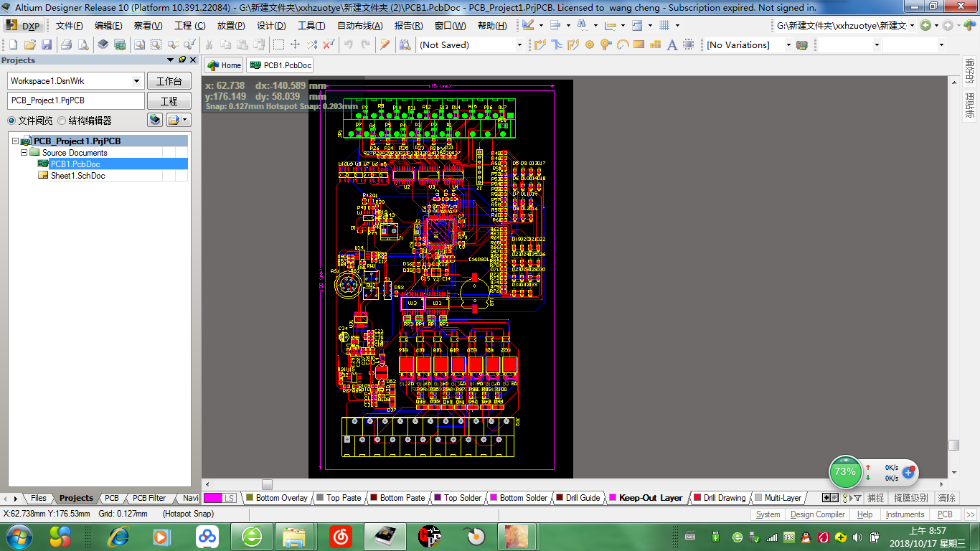Click the Drill Drawing red color swatch
980x551 pixels.
[697, 498]
